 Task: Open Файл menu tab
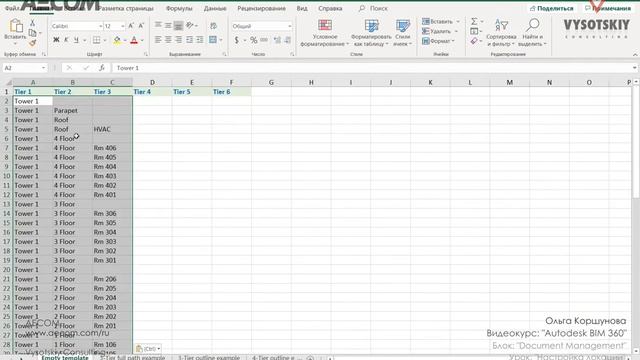coord(12,8)
